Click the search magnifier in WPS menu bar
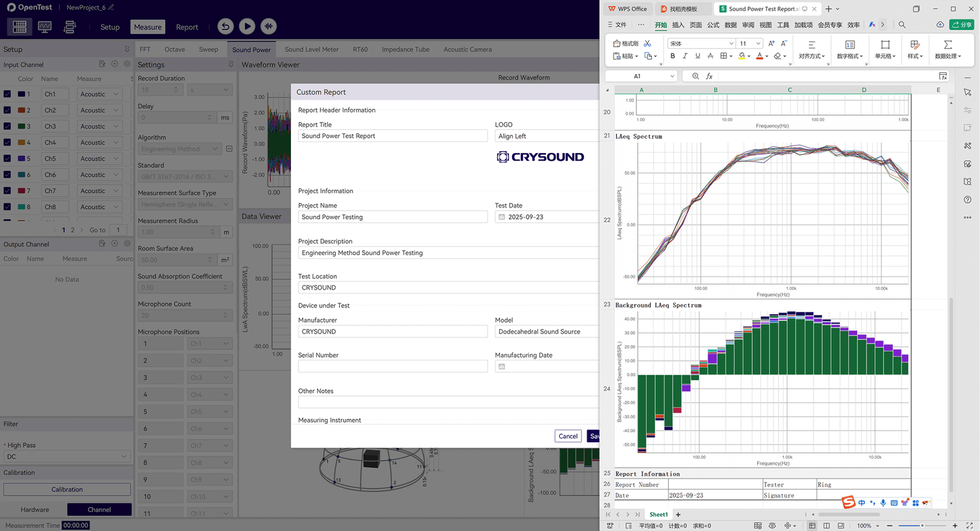Image resolution: width=980 pixels, height=531 pixels. tap(902, 25)
